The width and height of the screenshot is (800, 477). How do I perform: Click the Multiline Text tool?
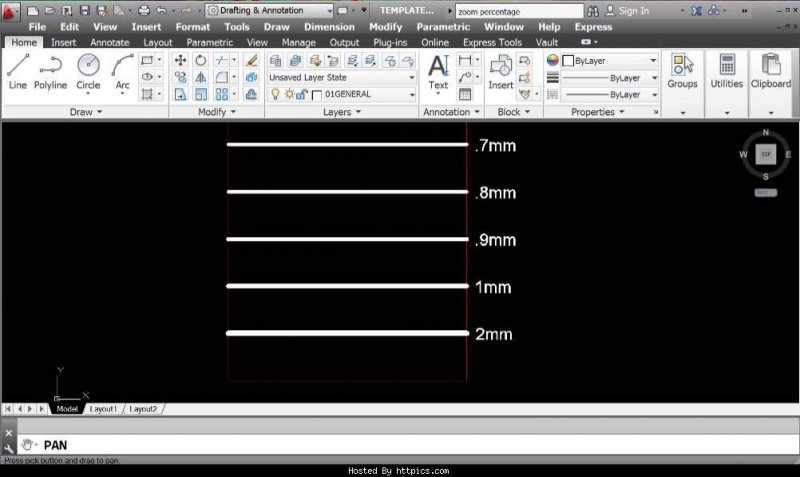point(438,72)
